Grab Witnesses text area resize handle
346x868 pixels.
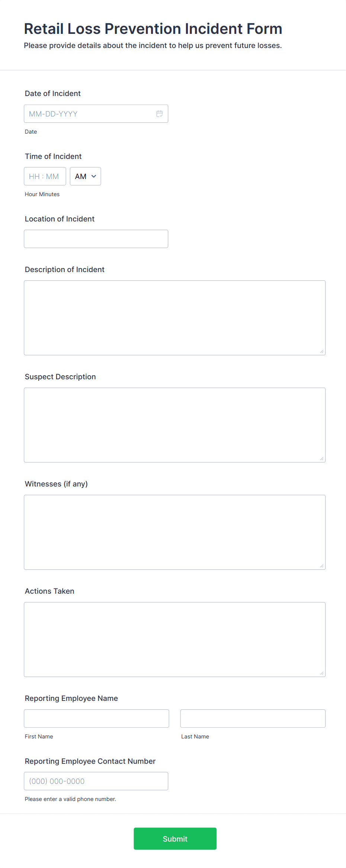tap(322, 566)
